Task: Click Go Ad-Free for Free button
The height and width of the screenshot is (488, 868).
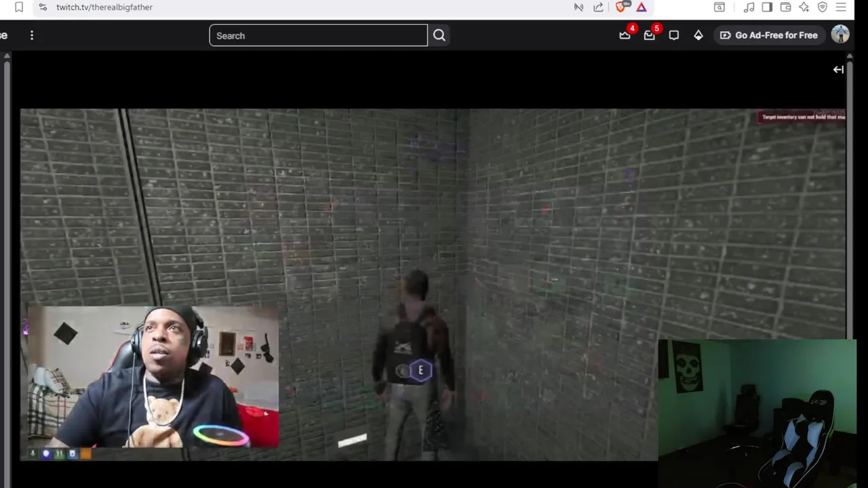Action: pos(768,35)
